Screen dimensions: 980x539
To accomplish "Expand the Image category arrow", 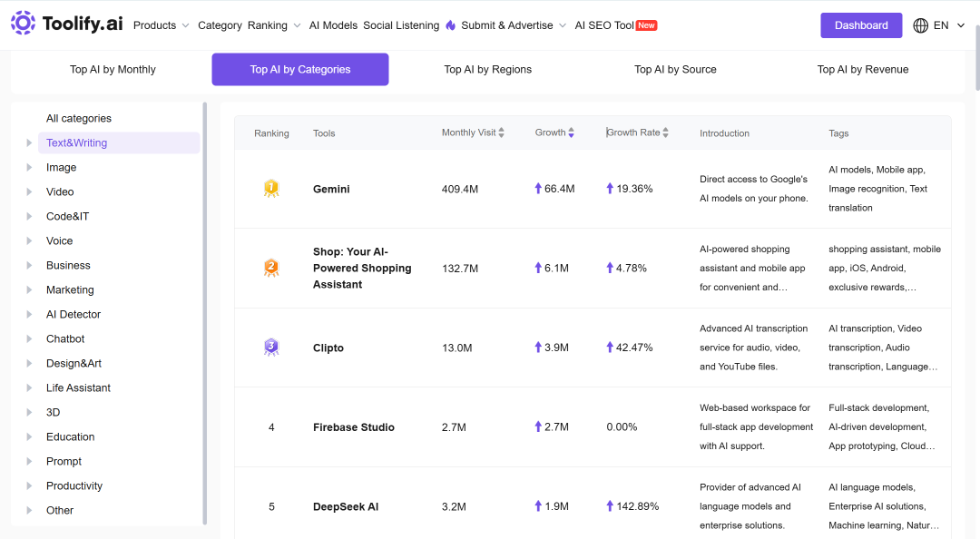I will tap(29, 167).
